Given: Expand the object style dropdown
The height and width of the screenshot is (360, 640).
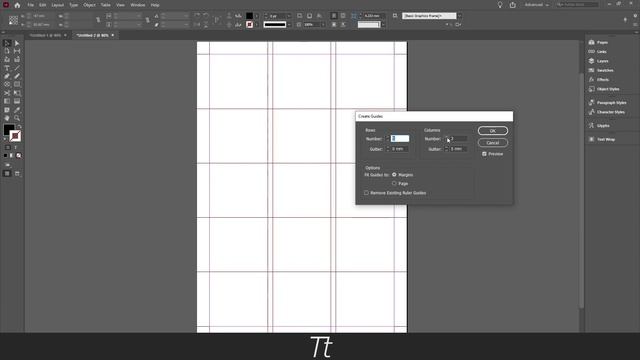Looking at the screenshot, I should 460,16.
